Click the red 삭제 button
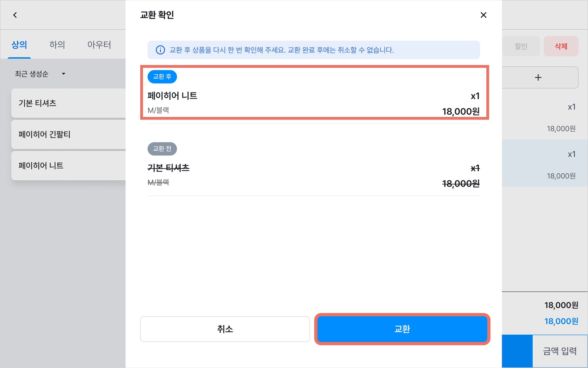Image resolution: width=588 pixels, height=368 pixels. [561, 46]
